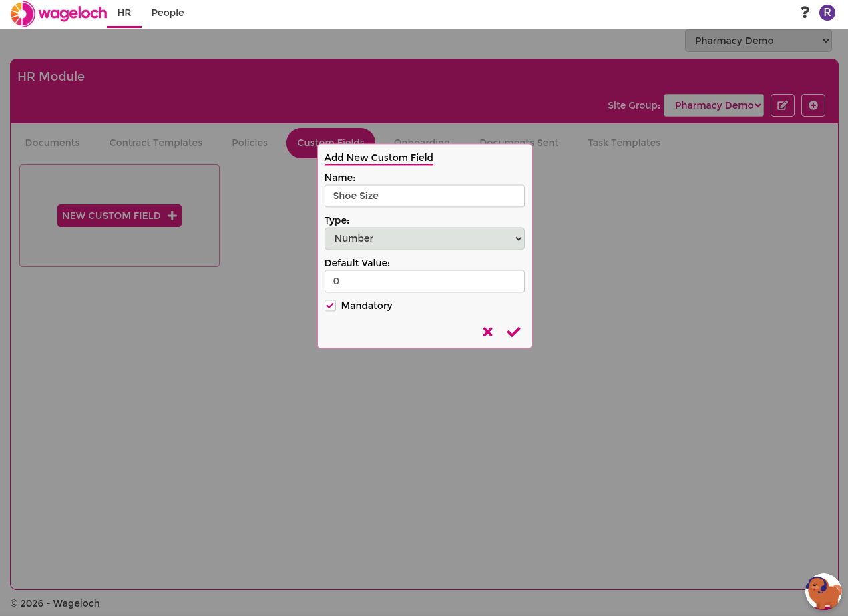Viewport: 848px width, 616px height.
Task: Click into the Default Value field
Action: pos(425,281)
